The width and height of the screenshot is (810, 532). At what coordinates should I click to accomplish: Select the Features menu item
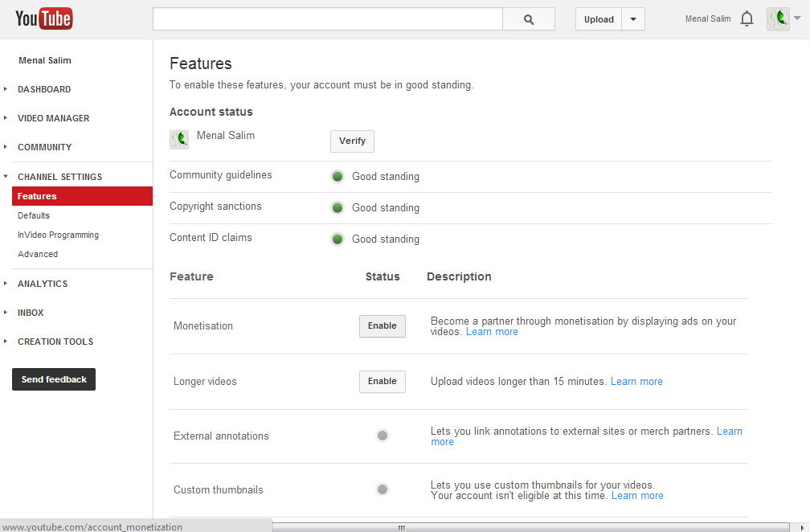point(82,196)
